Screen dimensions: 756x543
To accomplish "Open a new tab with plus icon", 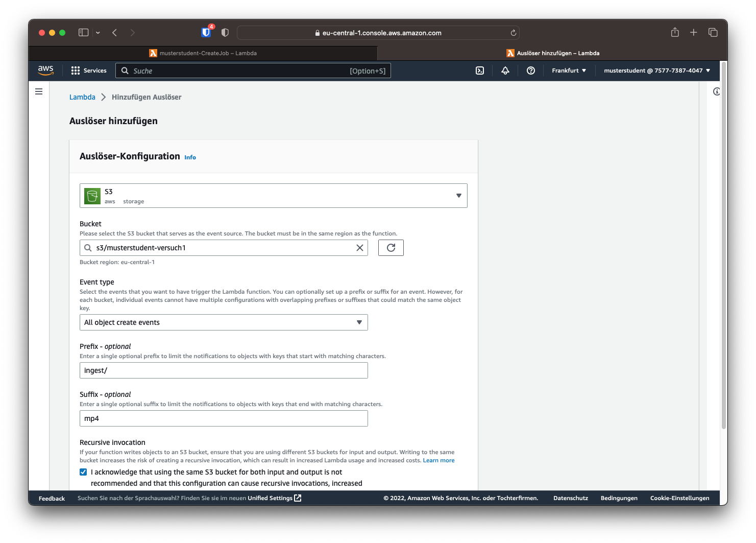I will (694, 32).
